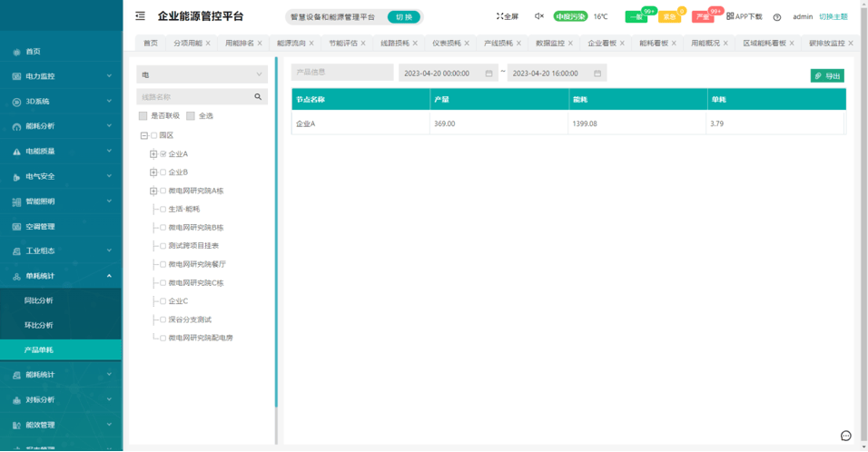The image size is (868, 452).
Task: Click the 切换主题 link
Action: click(x=833, y=17)
